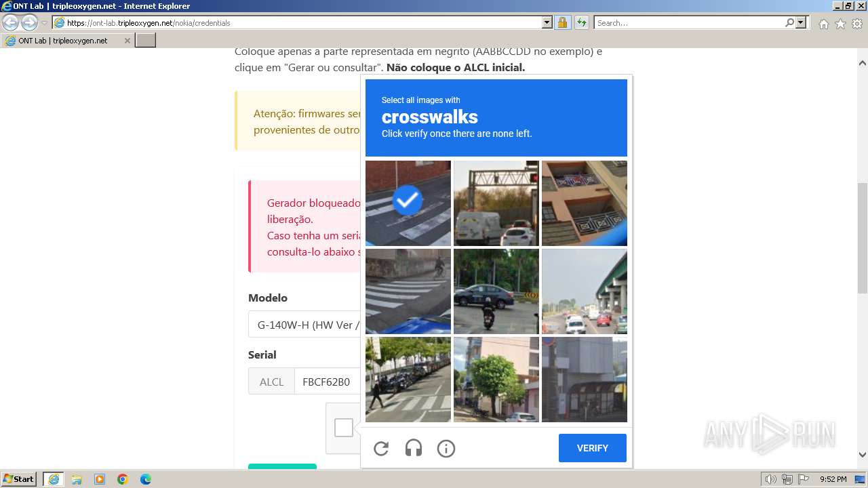Deselect the checked crosswalk tile
The height and width of the screenshot is (488, 868).
click(x=408, y=203)
